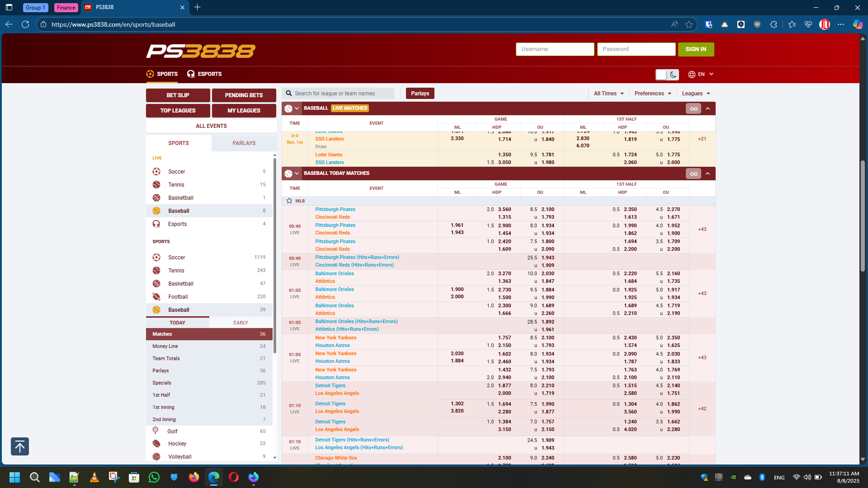
Task: Collapse the Baseball Today Matches section
Action: 708,174
